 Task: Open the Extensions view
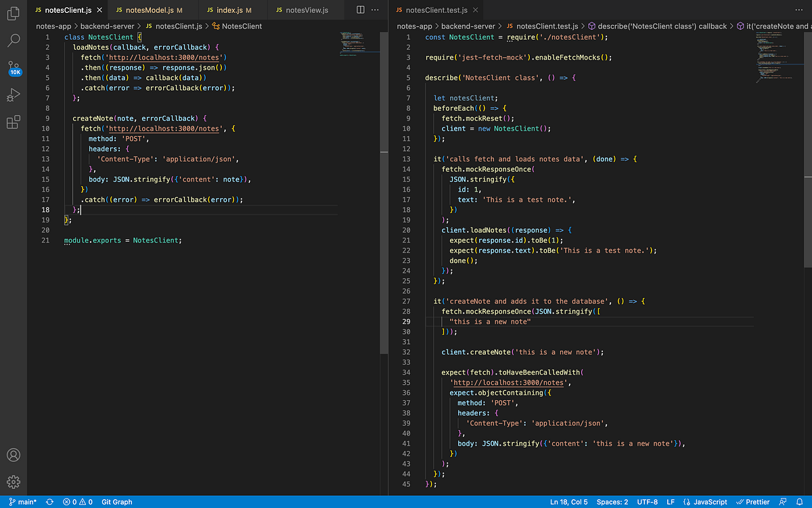12,123
